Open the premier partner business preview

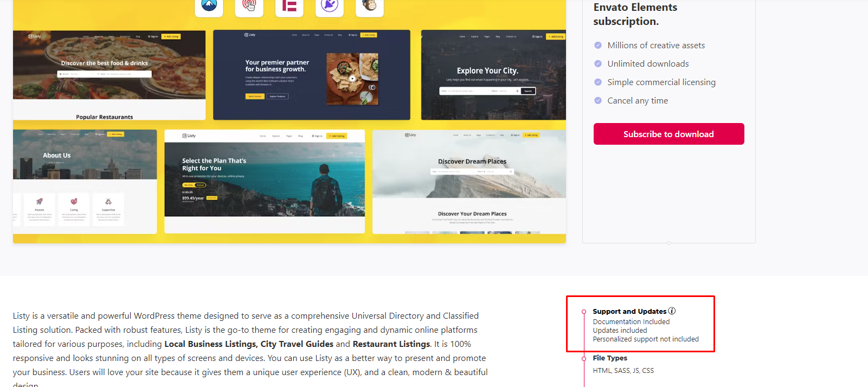click(312, 75)
